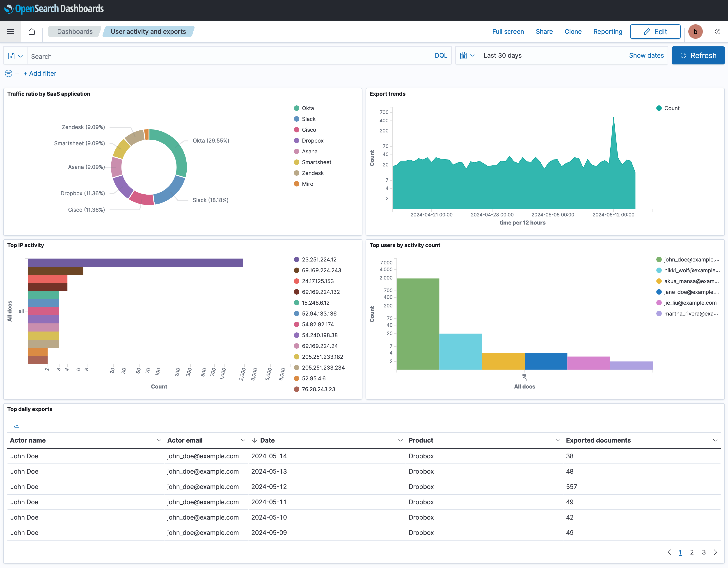Expand the Actor name column options
This screenshot has height=568, width=728.
click(159, 440)
